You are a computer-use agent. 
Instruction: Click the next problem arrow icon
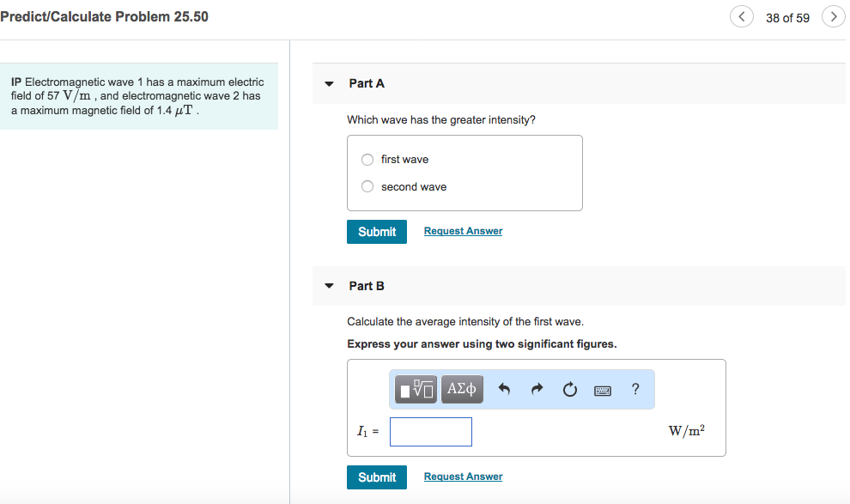click(x=832, y=16)
